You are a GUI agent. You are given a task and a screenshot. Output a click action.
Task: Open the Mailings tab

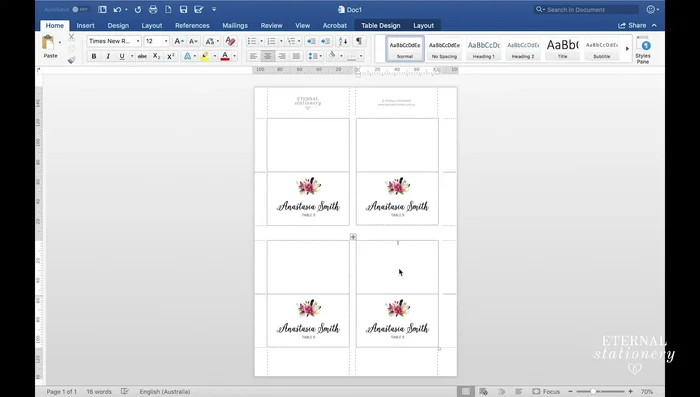(235, 25)
